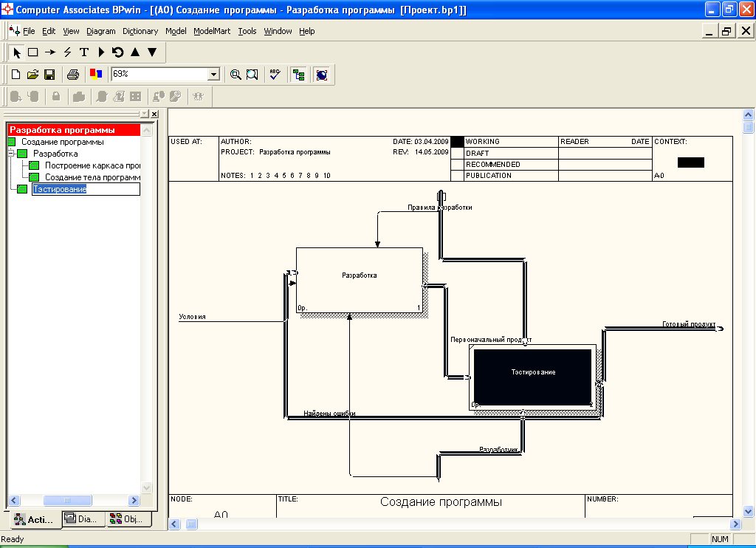The image size is (756, 548).
Task: Click the Save diagram icon
Action: tap(49, 75)
